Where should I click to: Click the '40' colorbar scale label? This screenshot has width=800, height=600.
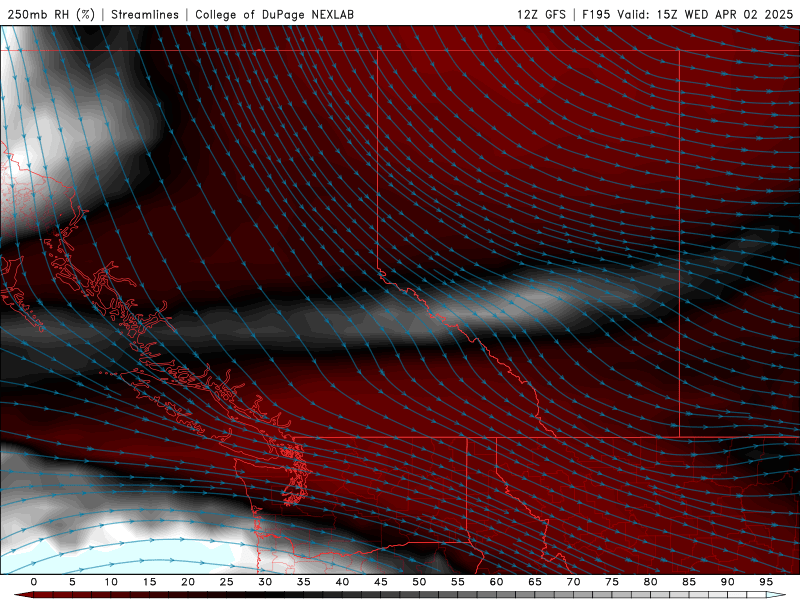tap(342, 582)
